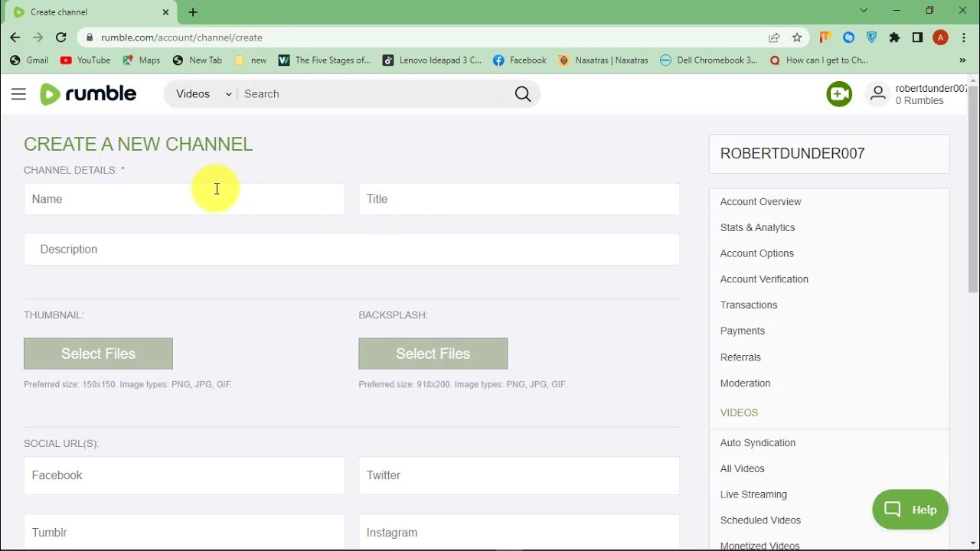
Task: Open Moderation page
Action: [x=746, y=383]
